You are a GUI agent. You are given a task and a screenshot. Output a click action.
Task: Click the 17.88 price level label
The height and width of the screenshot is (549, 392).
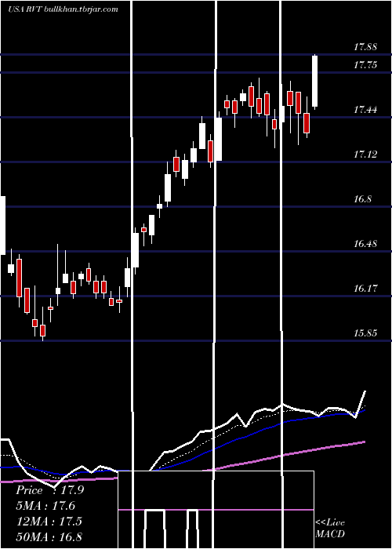[365, 47]
